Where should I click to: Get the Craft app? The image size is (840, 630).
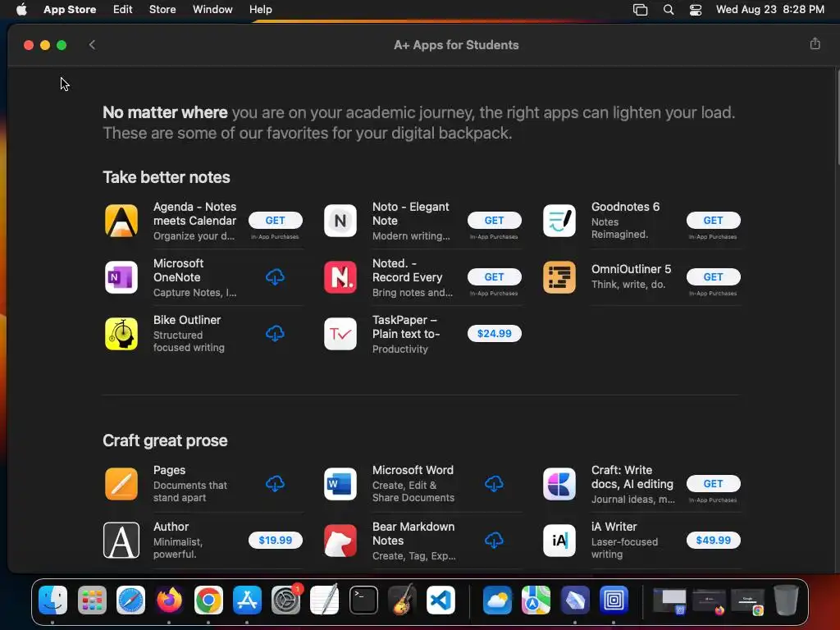click(713, 484)
